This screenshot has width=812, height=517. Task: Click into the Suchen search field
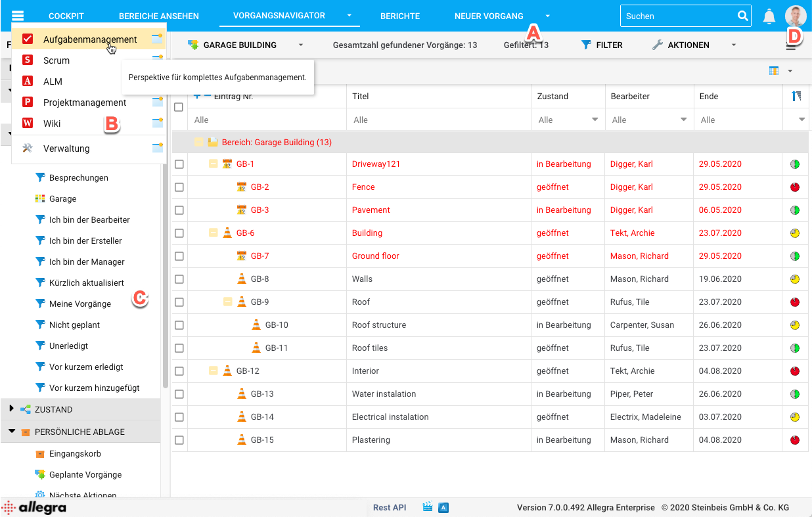point(677,16)
